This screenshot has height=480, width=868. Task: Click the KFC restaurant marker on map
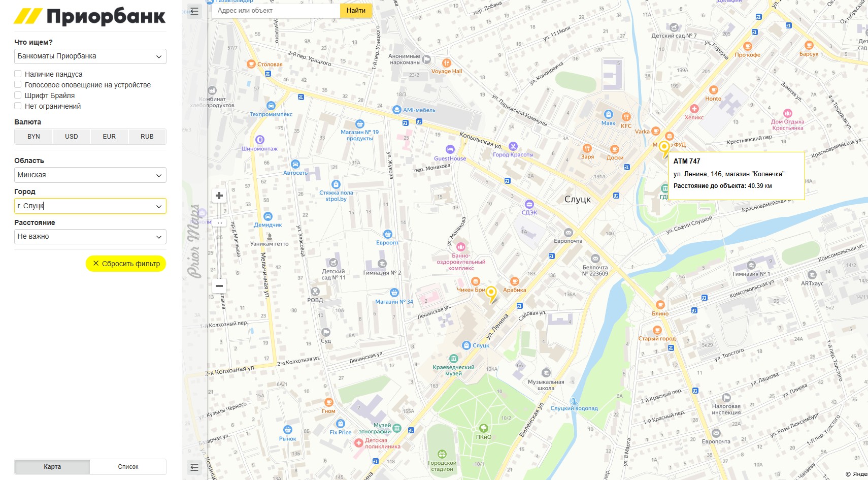click(x=626, y=117)
